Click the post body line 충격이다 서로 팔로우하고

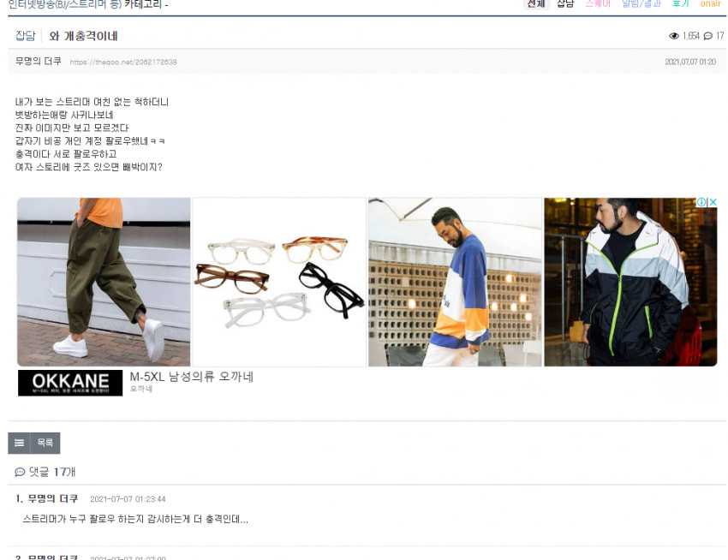(66, 153)
